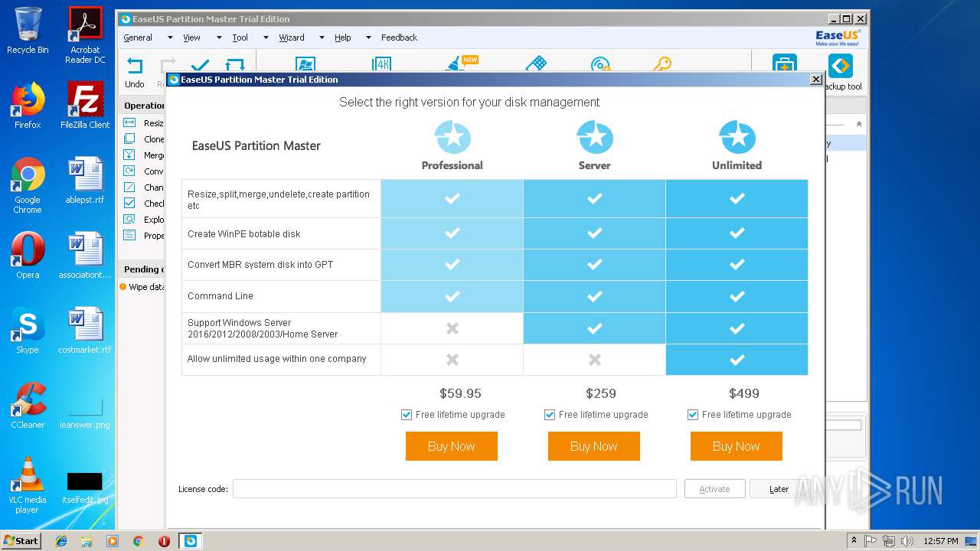Click the 4K Alignment toolbar icon
The image size is (980, 551).
pyautogui.click(x=381, y=64)
